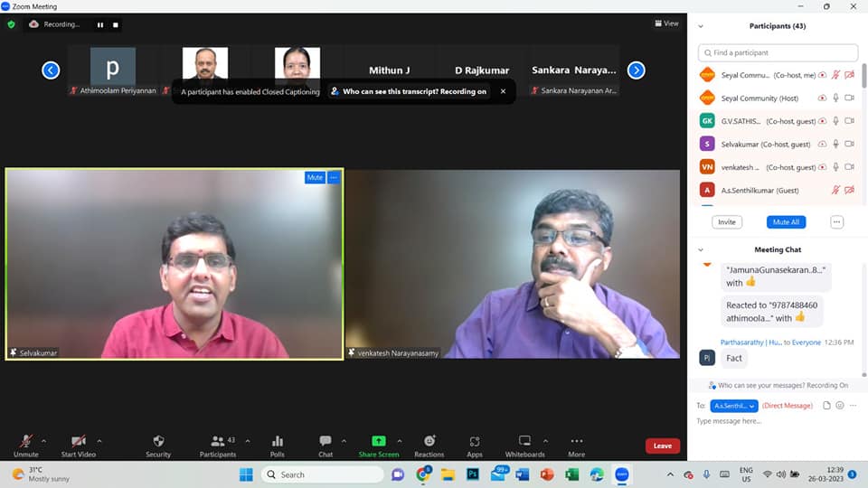The height and width of the screenshot is (488, 868).
Task: Open the Reactions emoji icon
Action: [429, 441]
